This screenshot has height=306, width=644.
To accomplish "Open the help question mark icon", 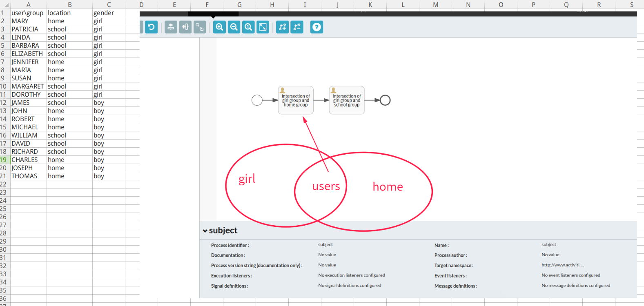I will (316, 27).
